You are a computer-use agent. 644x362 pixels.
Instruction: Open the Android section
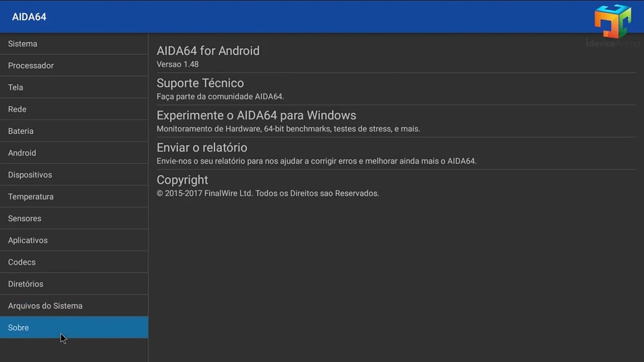point(22,153)
